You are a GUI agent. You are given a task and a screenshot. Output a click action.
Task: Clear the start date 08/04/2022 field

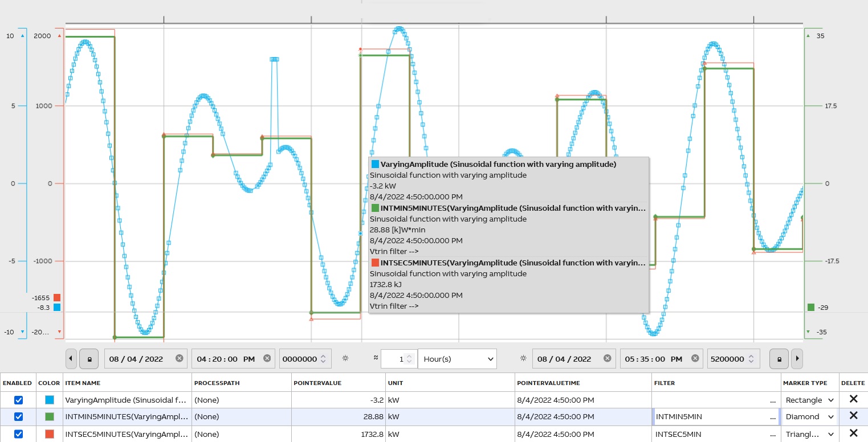[180, 358]
